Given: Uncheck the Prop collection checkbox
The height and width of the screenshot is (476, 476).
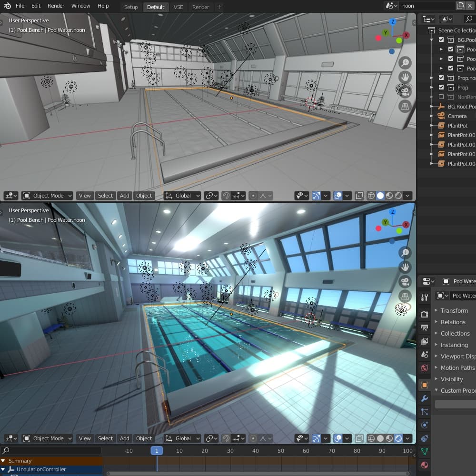Looking at the screenshot, I should click(441, 88).
